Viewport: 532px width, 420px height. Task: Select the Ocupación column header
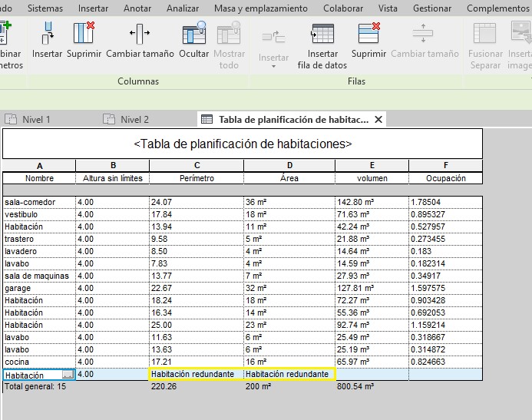click(x=446, y=178)
